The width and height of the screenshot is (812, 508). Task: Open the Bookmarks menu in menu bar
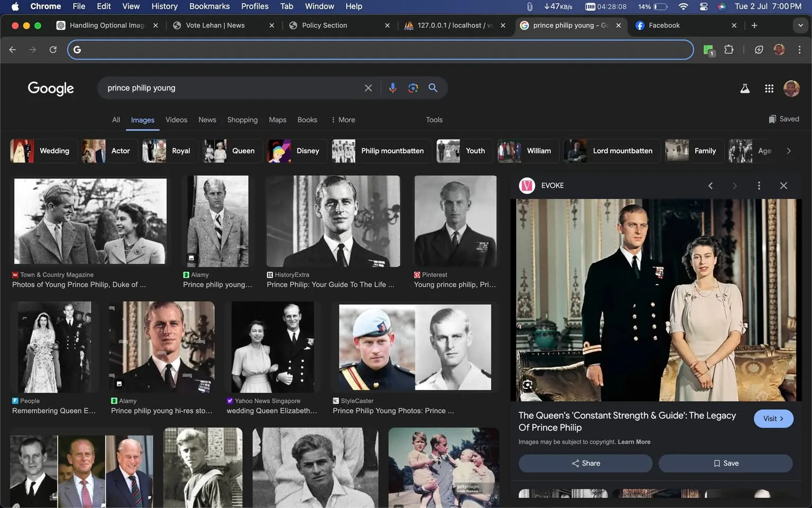[209, 6]
